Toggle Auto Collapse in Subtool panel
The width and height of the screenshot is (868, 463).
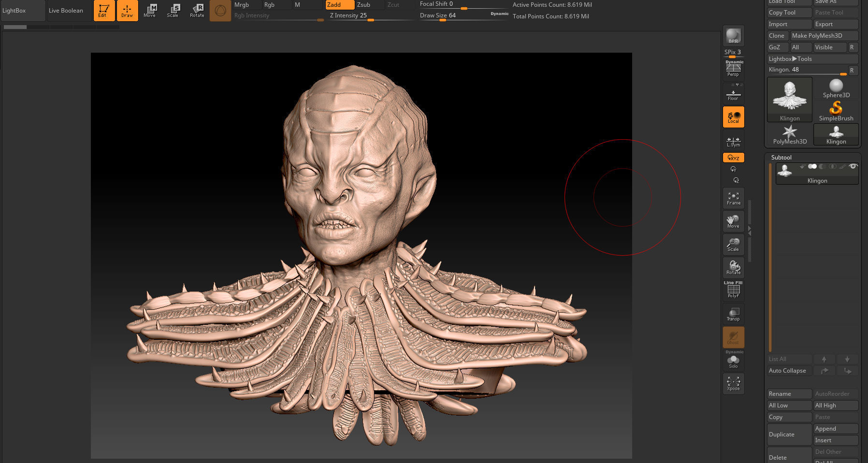pos(789,371)
